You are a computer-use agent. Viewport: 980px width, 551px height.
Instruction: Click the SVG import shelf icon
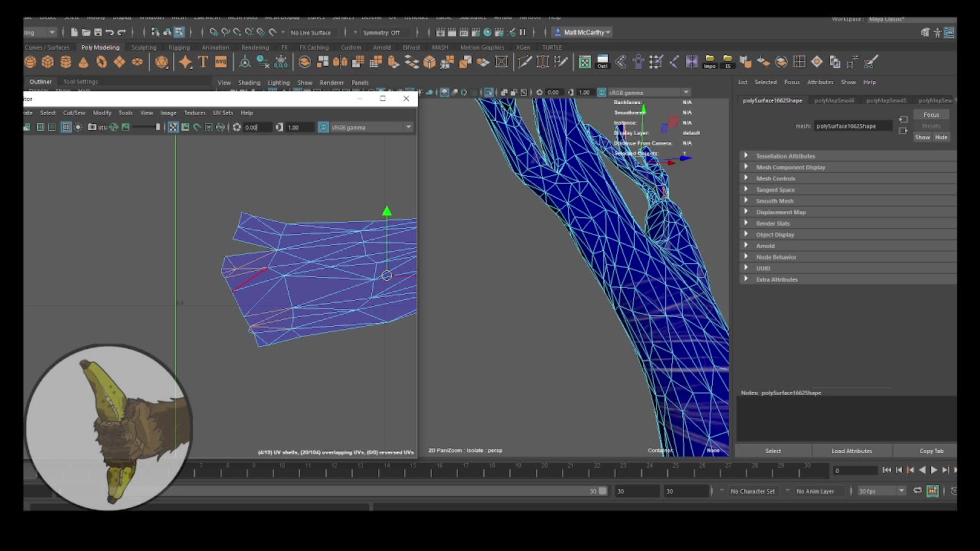[x=220, y=62]
